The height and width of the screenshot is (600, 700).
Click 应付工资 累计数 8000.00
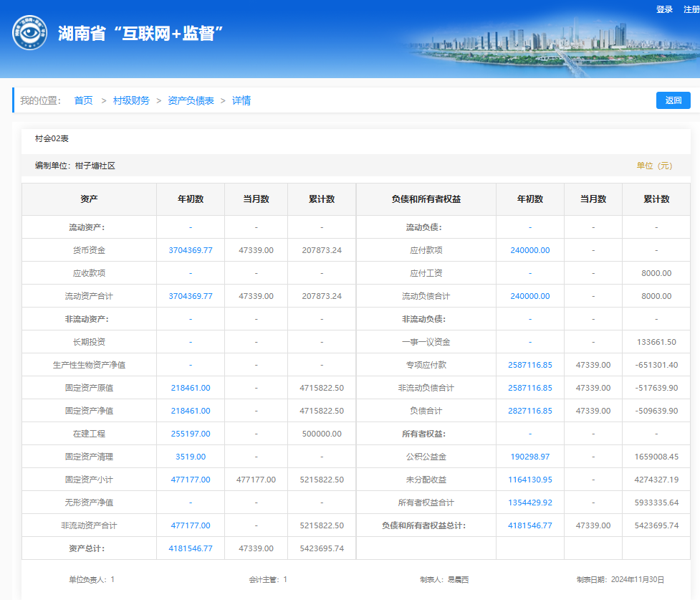(x=656, y=273)
